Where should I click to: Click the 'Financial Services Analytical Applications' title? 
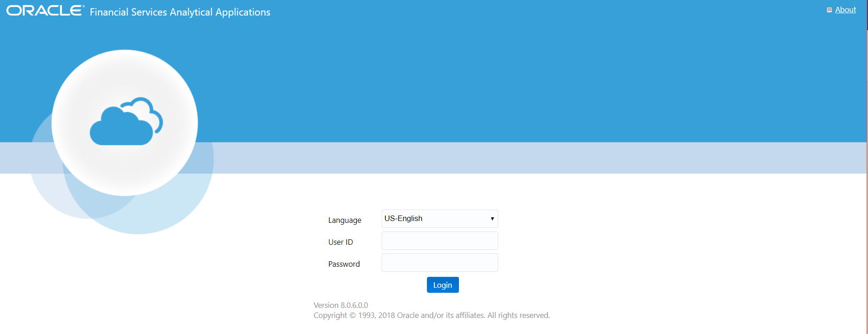point(180,12)
